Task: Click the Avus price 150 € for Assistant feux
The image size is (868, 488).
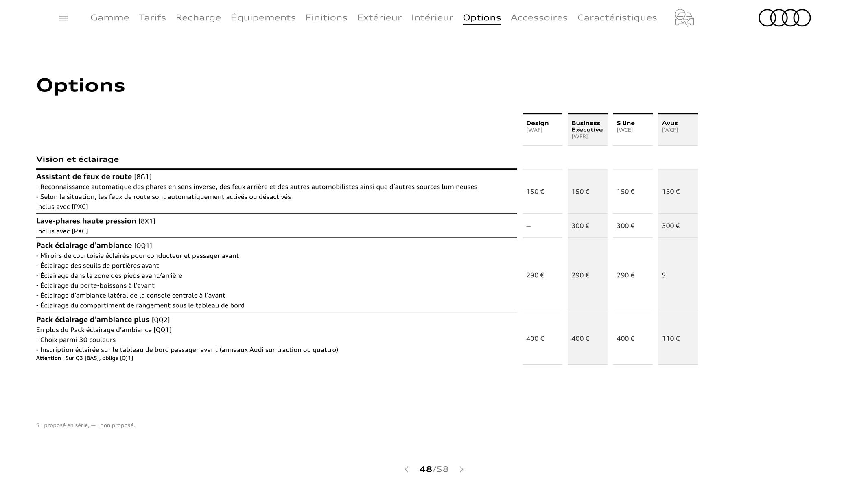Action: pyautogui.click(x=671, y=192)
